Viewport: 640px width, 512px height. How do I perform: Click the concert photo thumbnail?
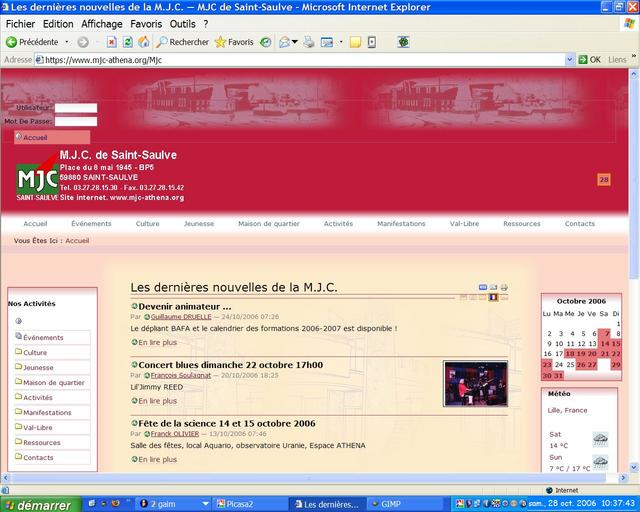pyautogui.click(x=476, y=383)
